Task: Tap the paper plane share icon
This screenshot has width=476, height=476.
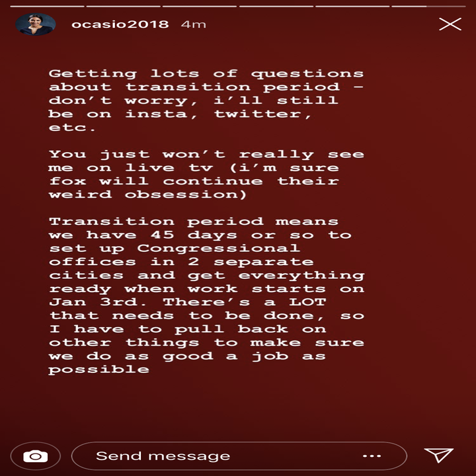Action: 439,455
